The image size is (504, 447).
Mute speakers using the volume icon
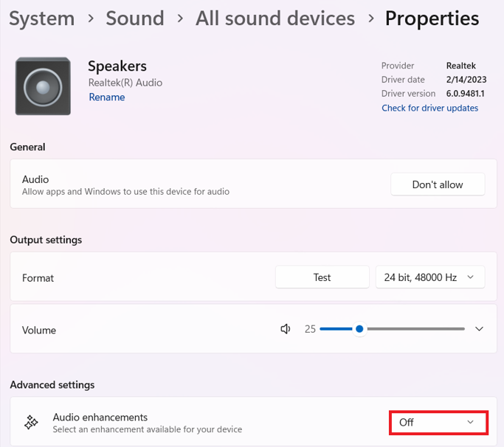click(x=286, y=329)
